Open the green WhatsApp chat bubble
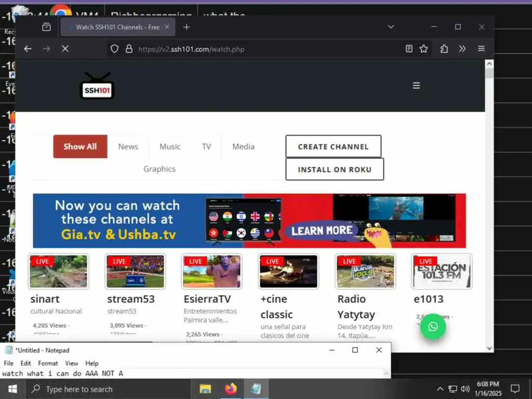The height and width of the screenshot is (399, 532). point(433,326)
